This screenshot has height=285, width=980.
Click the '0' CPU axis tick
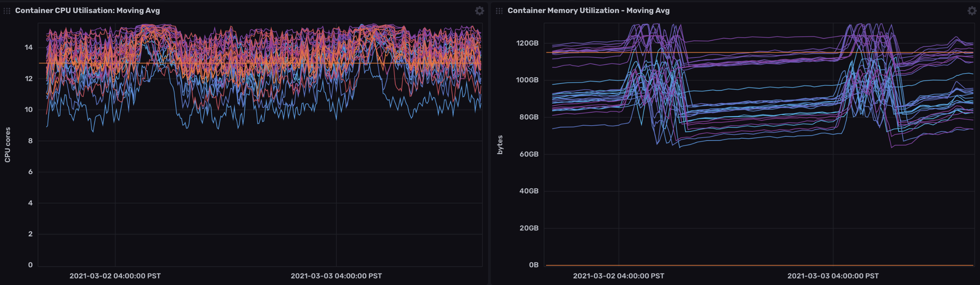coord(30,265)
